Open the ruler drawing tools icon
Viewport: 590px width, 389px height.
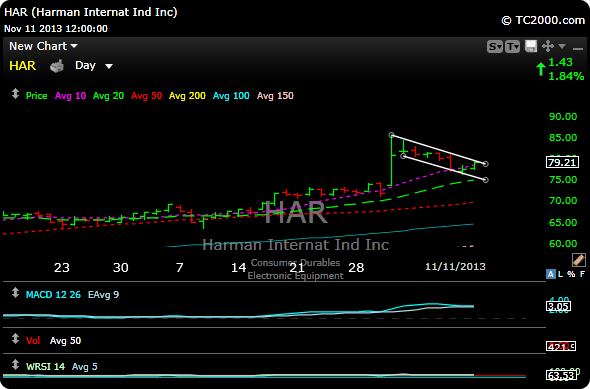579,260
